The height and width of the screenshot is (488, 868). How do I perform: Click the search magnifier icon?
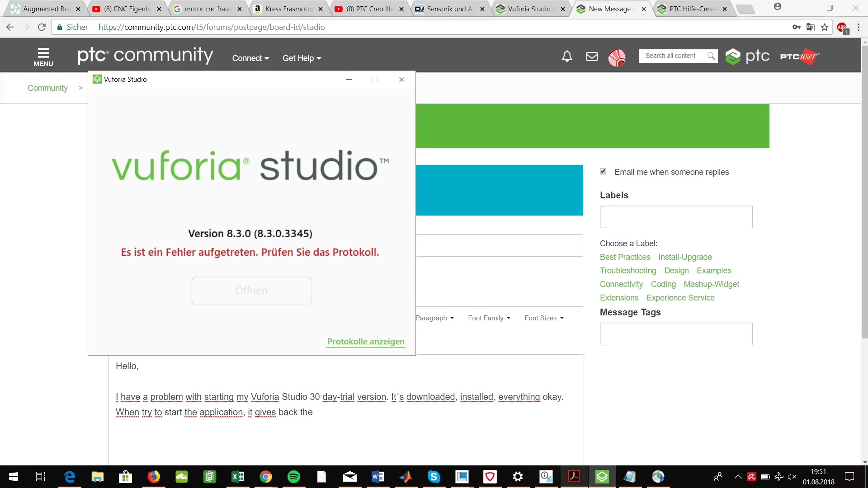(x=711, y=56)
